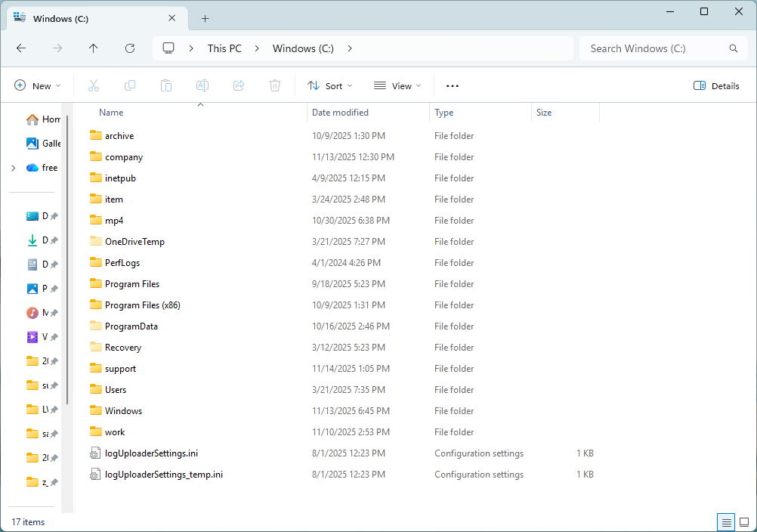The height and width of the screenshot is (532, 757).
Task: Open the See more ellipsis menu
Action: point(453,85)
